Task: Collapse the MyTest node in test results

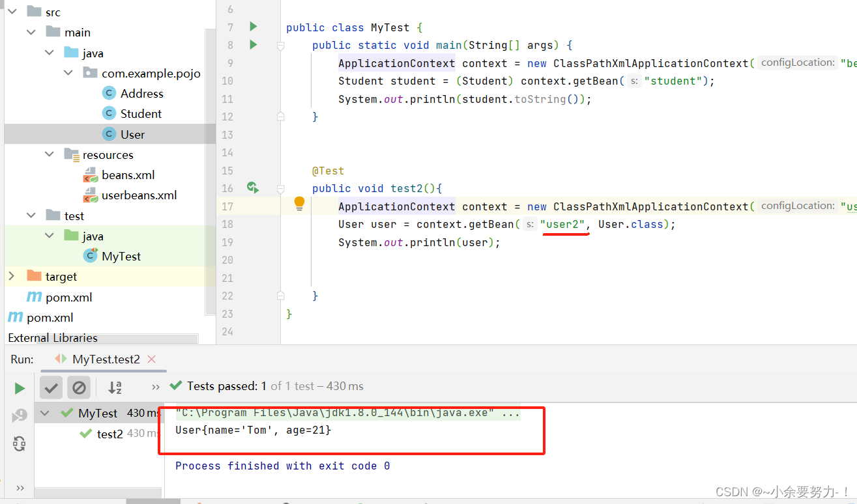Action: [x=44, y=413]
